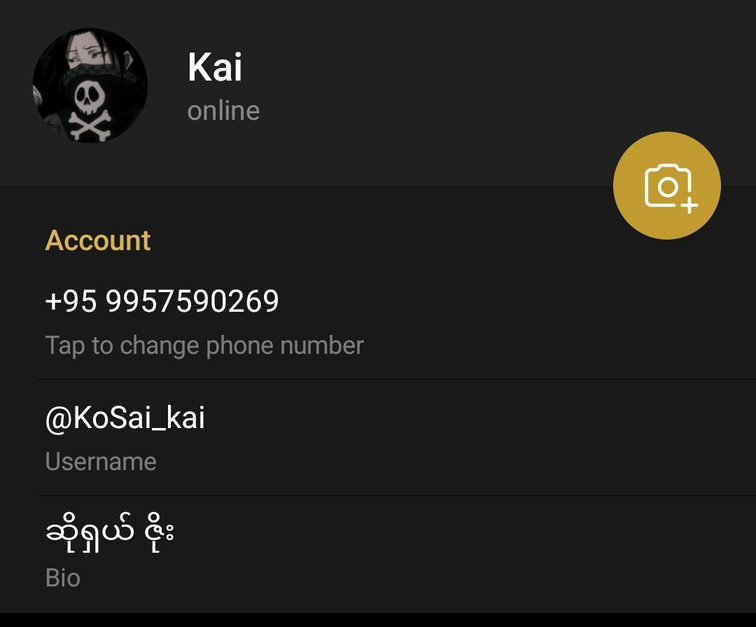Open the skull-and-crossbones profile avatar
756x627 pixels.
(x=90, y=85)
